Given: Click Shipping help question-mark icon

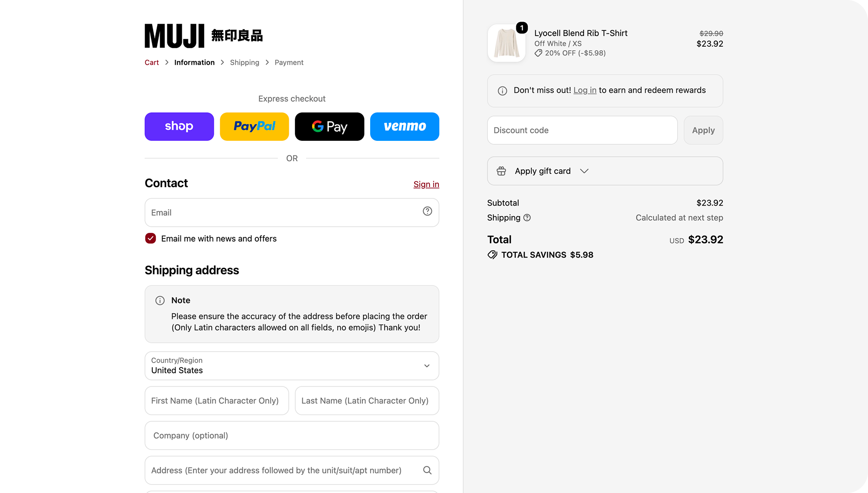Looking at the screenshot, I should pyautogui.click(x=527, y=218).
